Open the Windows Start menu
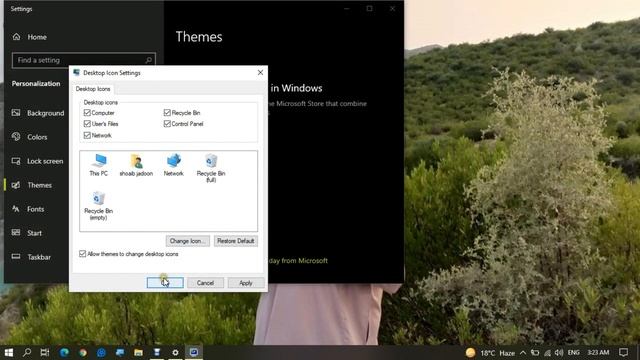Screen dimensions: 640x360 9,352
